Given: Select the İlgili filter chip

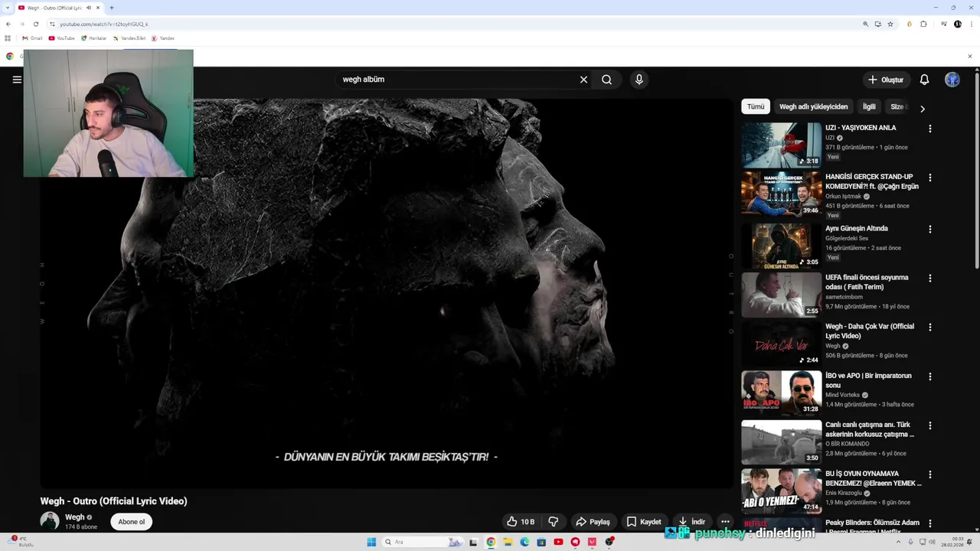Looking at the screenshot, I should pyautogui.click(x=869, y=107).
